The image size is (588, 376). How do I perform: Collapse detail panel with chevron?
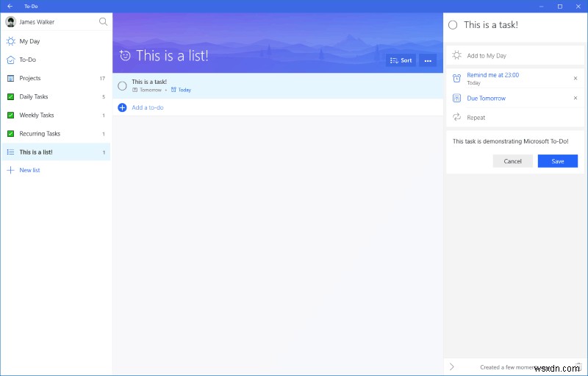click(452, 366)
